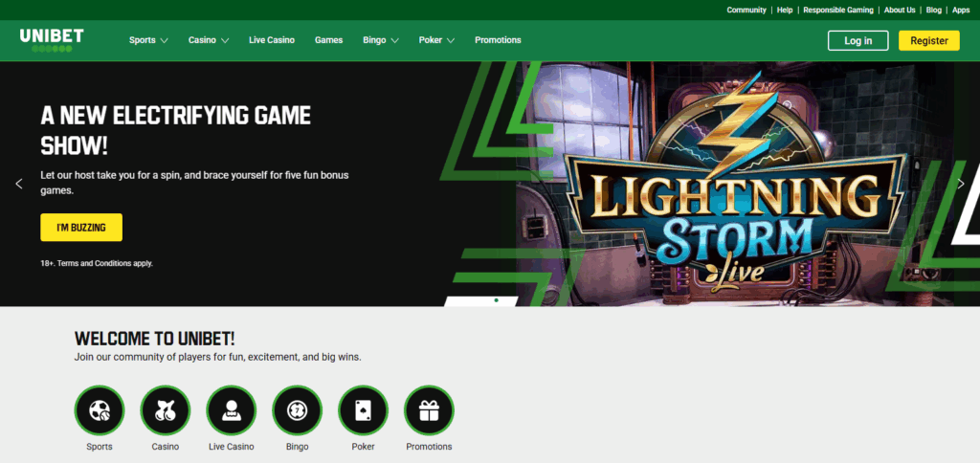Click the 'WELCOME TO UNIBET!' heading
The width and height of the screenshot is (980, 463).
coord(154,340)
